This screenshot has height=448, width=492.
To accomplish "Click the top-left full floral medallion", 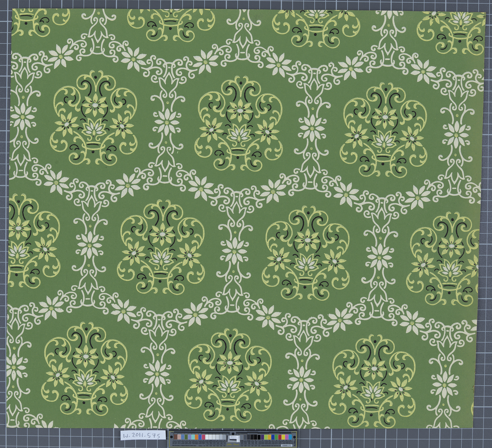I will click(x=94, y=118).
